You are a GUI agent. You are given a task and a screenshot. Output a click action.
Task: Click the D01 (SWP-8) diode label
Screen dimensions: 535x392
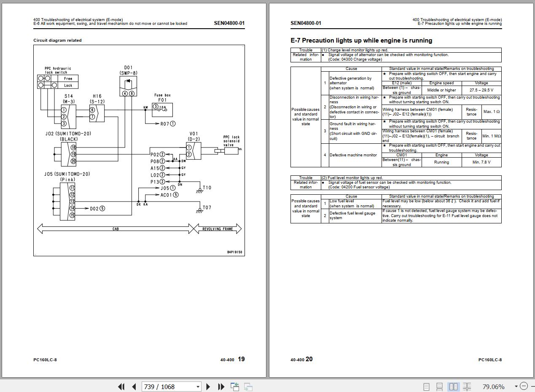pos(128,70)
